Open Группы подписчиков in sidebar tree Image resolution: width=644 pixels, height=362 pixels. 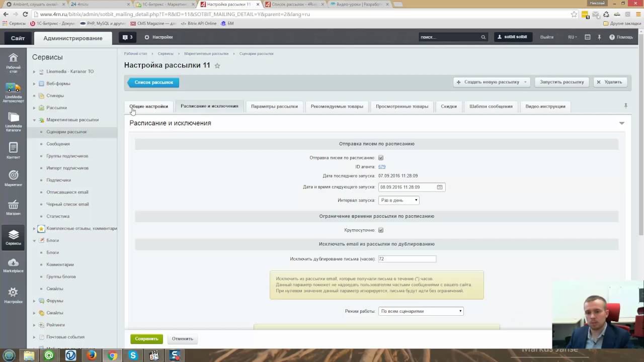[67, 156]
